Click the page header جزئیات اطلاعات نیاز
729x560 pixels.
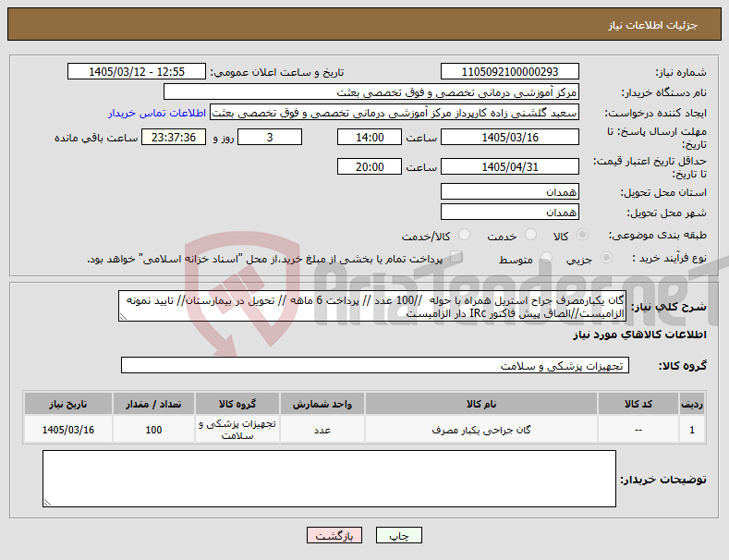[652, 25]
